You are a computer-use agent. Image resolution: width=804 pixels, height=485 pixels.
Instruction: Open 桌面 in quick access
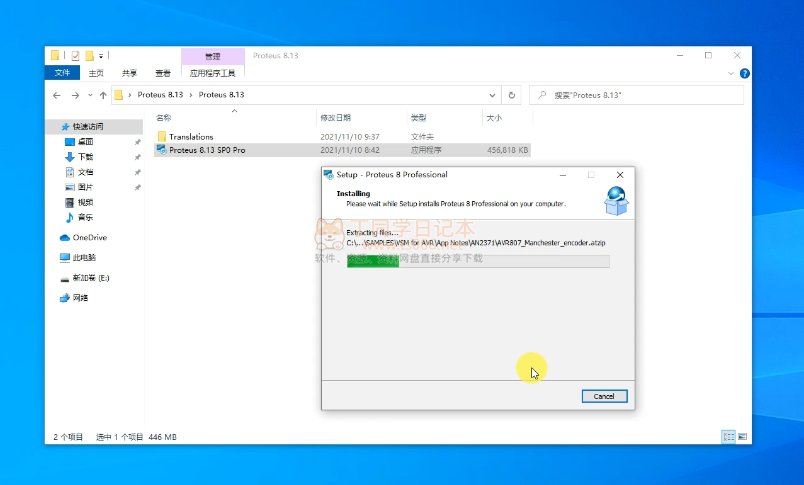85,142
